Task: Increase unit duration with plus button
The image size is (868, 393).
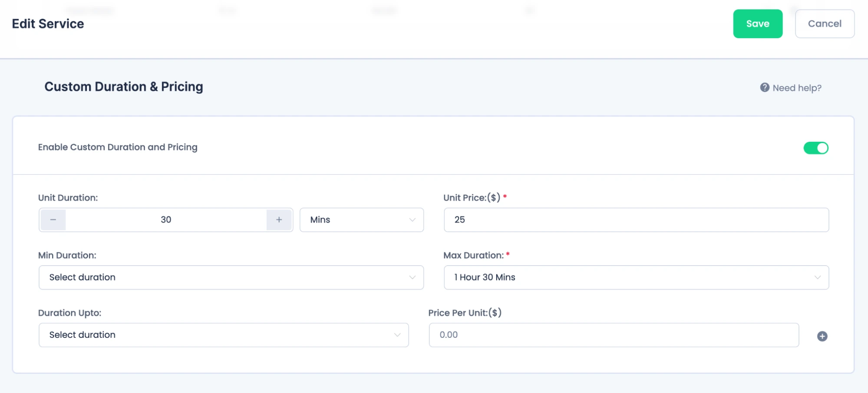Action: click(279, 220)
